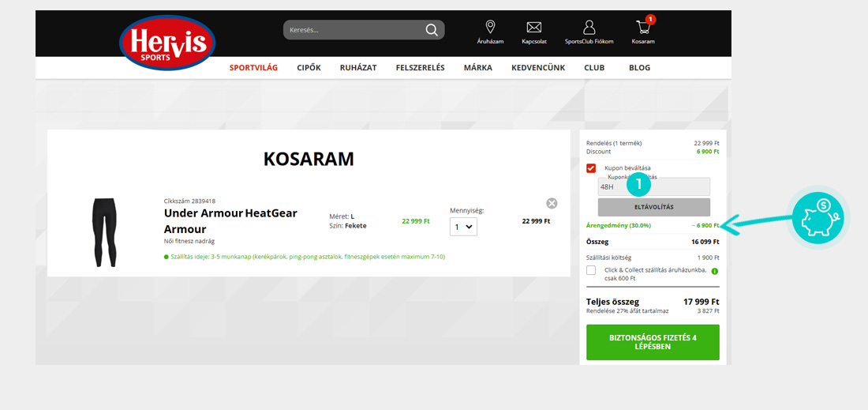Screen dimensions: 868x410
Task: Click the Click & Collect info icon
Action: point(714,272)
